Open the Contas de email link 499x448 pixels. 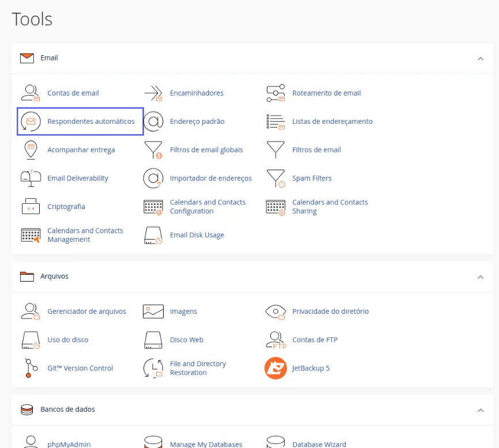(x=73, y=93)
